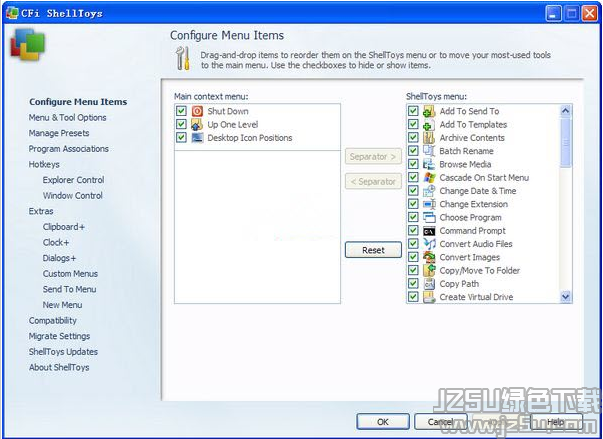Click the < Separator button

point(373,181)
